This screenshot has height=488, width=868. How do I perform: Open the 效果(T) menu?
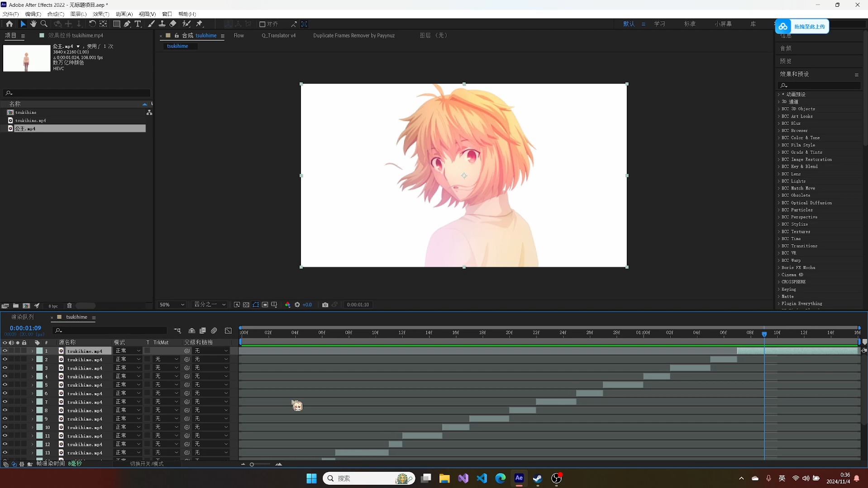pos(101,14)
